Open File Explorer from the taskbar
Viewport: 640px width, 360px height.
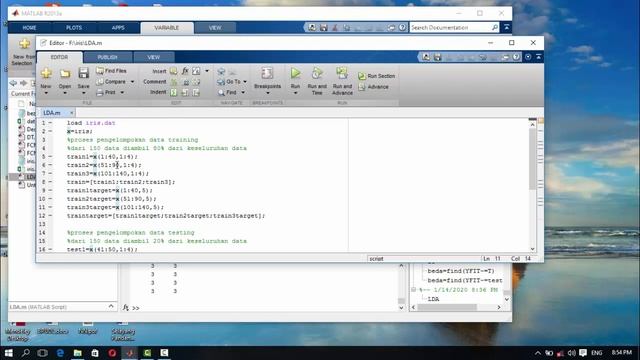(x=78, y=353)
